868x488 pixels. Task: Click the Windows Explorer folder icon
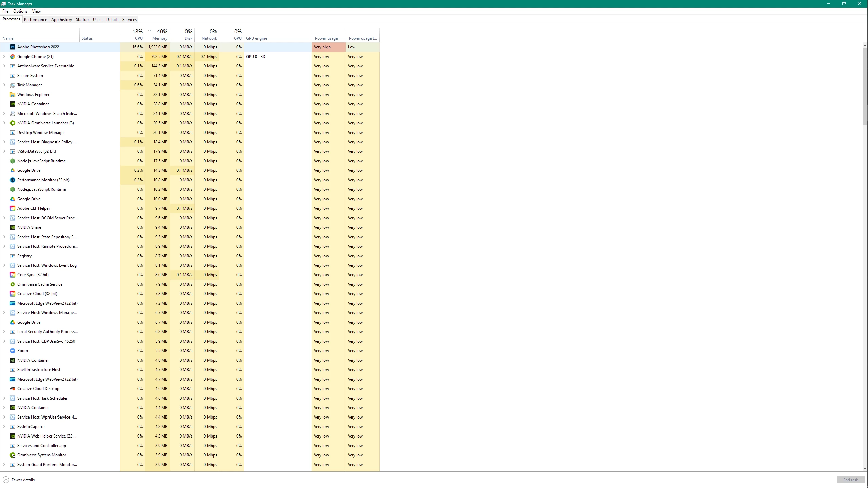tap(13, 95)
